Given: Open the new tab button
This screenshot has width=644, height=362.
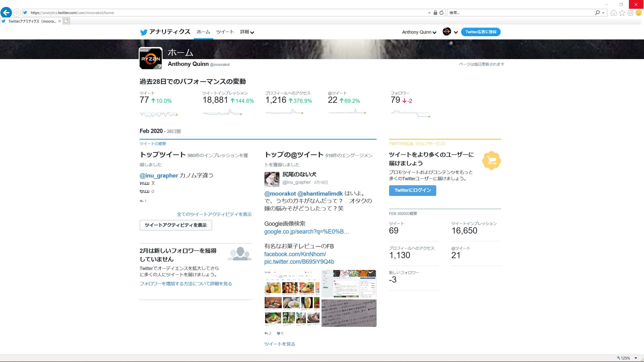Looking at the screenshot, I should coord(66,21).
